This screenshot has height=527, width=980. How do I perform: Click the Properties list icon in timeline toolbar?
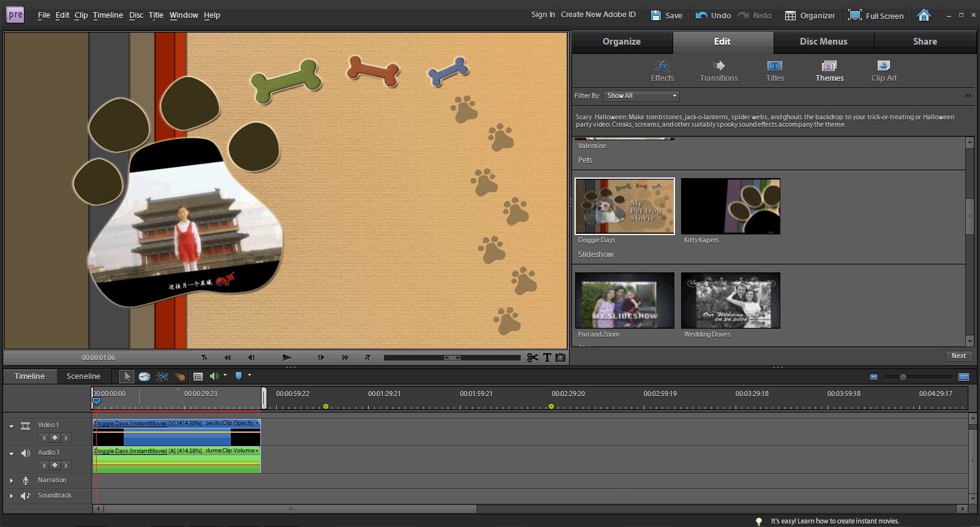pos(198,376)
